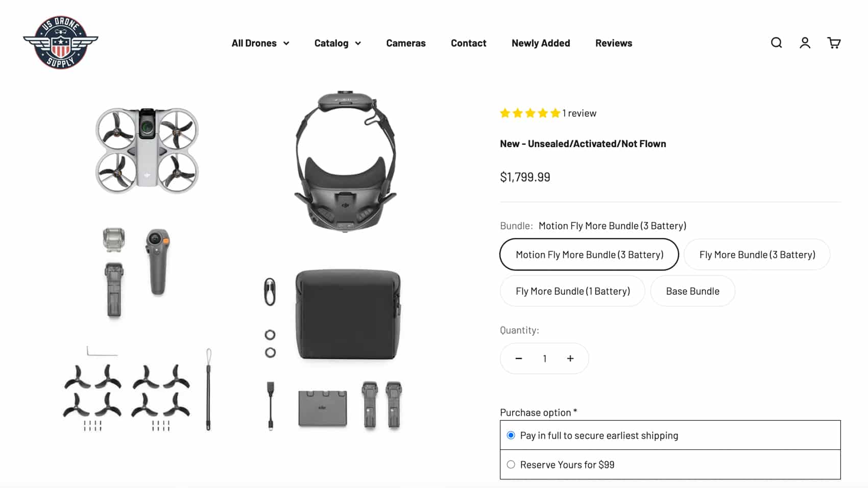Open the Cameras menu item
Screen dimensions: 868x488
pos(405,43)
